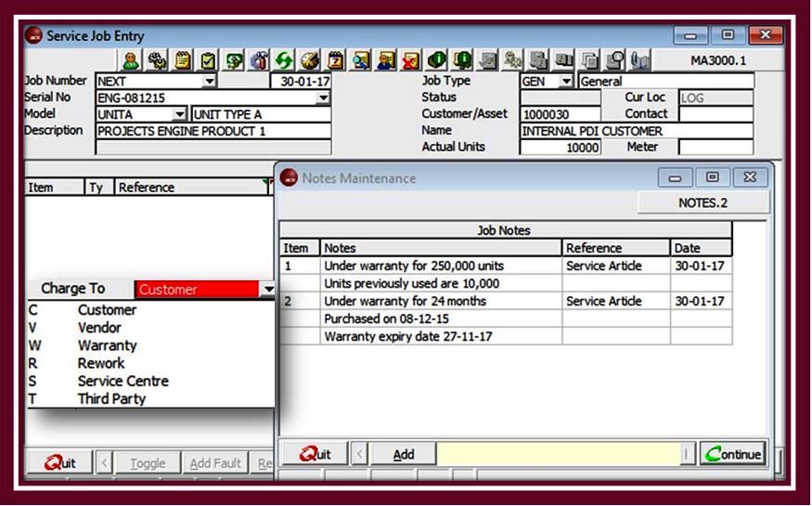This screenshot has width=812, height=506.
Task: Open the Job Number dropdown
Action: tap(210, 82)
